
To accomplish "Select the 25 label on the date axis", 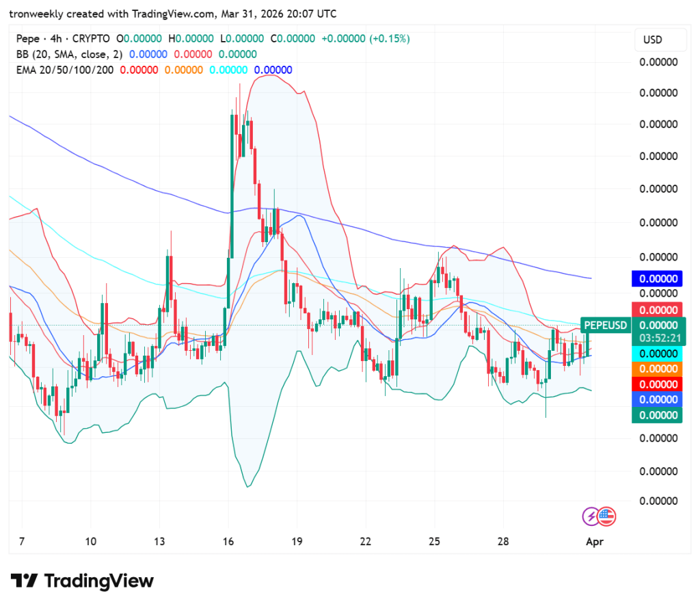I will (434, 541).
